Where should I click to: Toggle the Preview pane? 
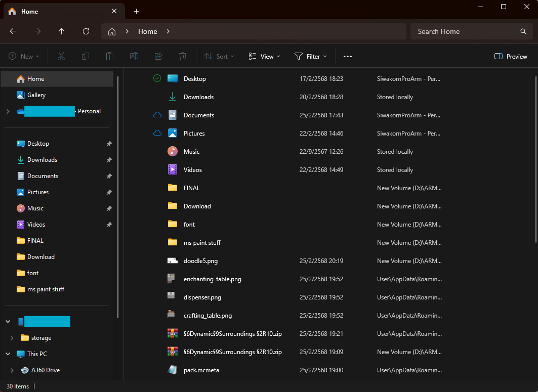click(511, 57)
